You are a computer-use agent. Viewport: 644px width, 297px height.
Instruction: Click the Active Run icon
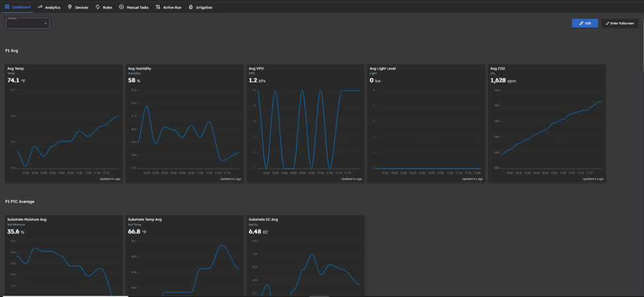158,7
